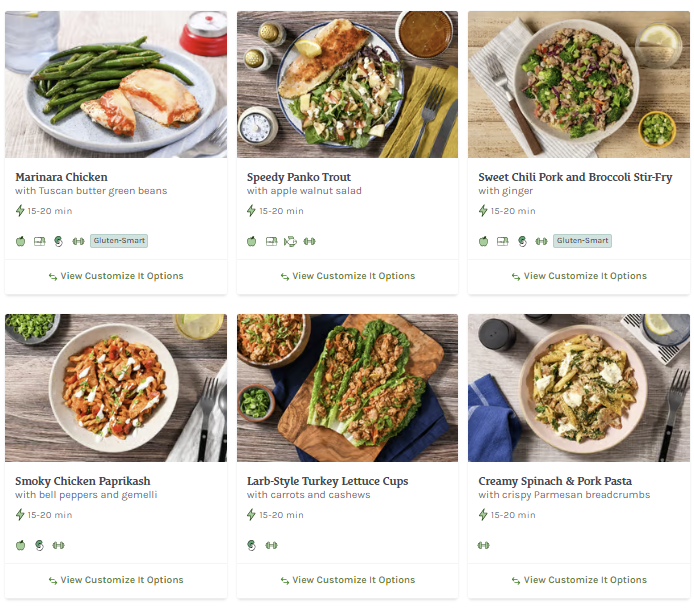694x609 pixels.
Task: Open the Marinara Chicken dish photo
Action: point(115,84)
